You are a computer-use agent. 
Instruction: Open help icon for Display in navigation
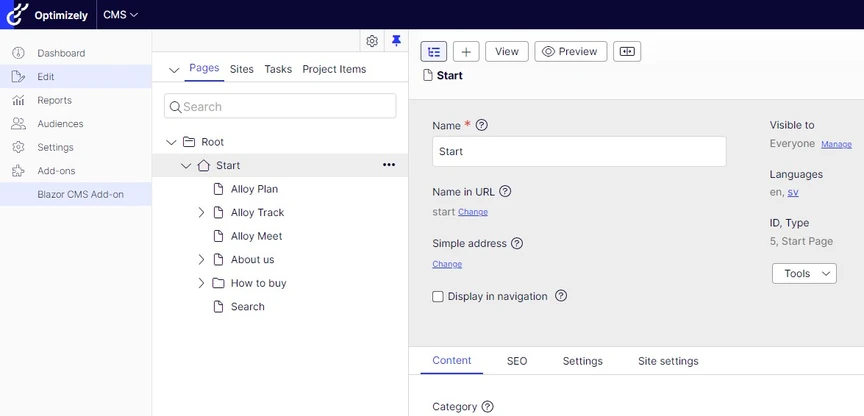click(561, 296)
